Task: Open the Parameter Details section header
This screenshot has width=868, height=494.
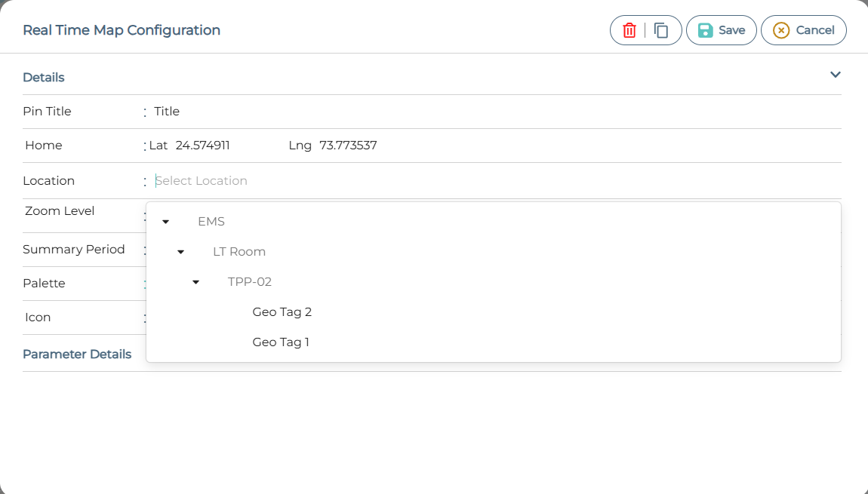Action: 77,354
